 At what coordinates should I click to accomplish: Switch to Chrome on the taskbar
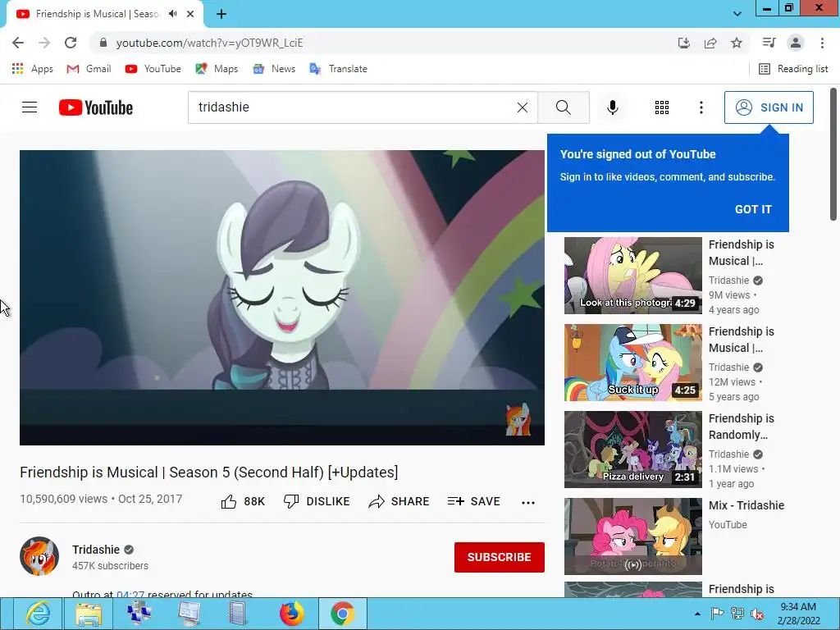(342, 614)
